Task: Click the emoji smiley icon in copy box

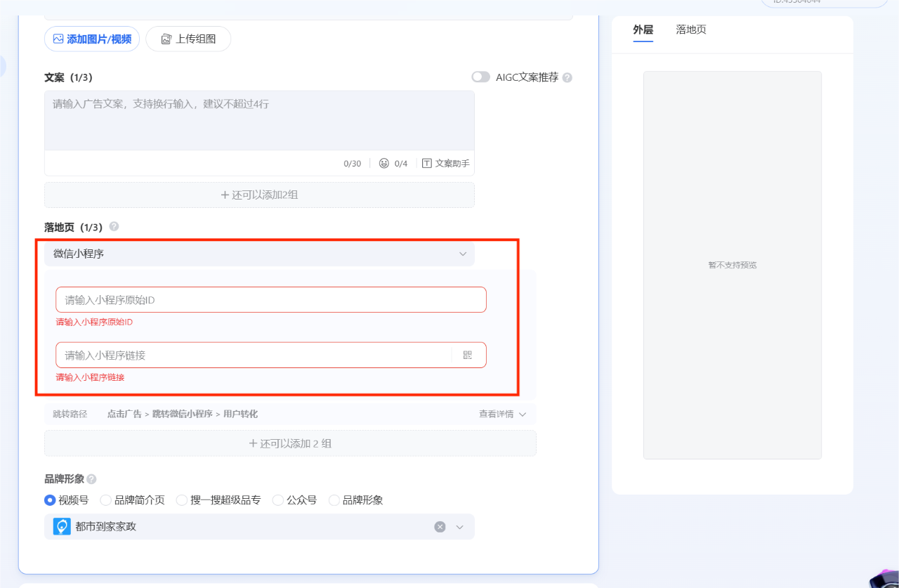Action: pyautogui.click(x=384, y=163)
